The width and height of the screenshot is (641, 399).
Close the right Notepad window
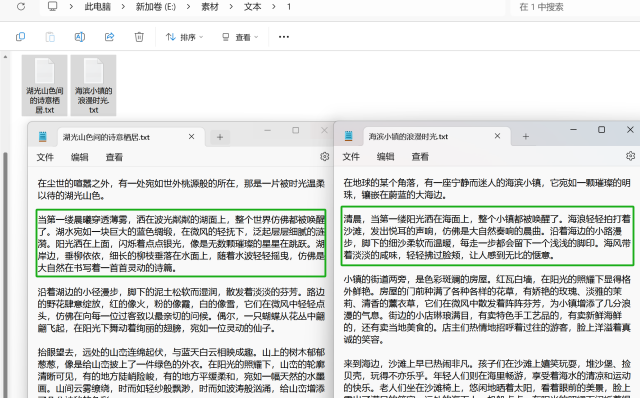(x=630, y=130)
